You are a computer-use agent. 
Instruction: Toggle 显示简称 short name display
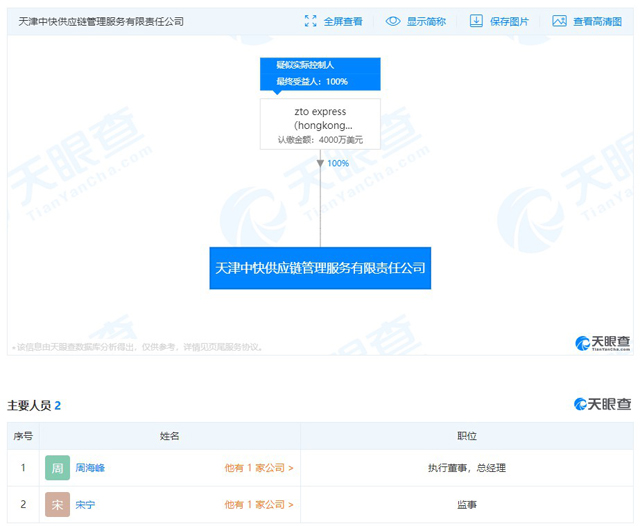pos(426,21)
